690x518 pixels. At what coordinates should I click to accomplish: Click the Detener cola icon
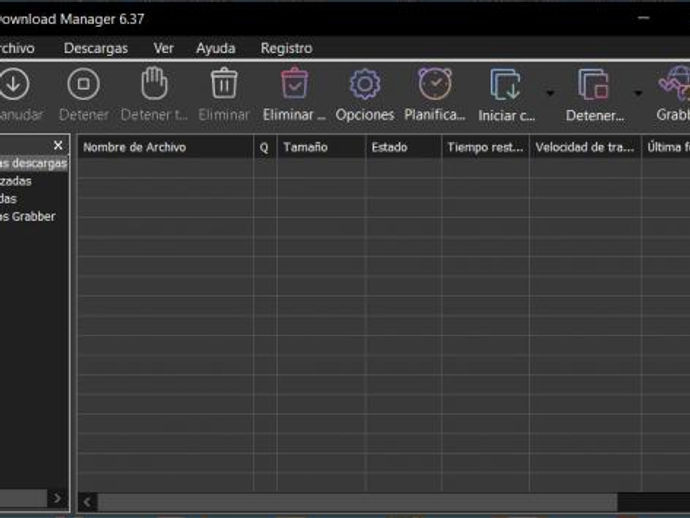(594, 84)
